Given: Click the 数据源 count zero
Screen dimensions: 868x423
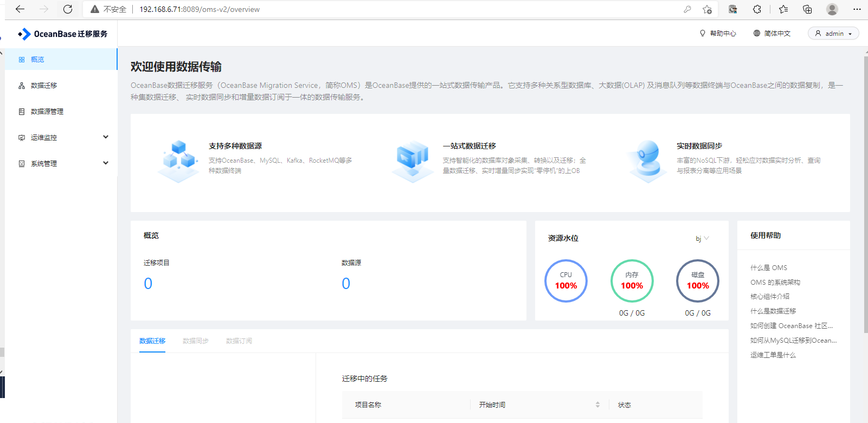Looking at the screenshot, I should pos(346,284).
